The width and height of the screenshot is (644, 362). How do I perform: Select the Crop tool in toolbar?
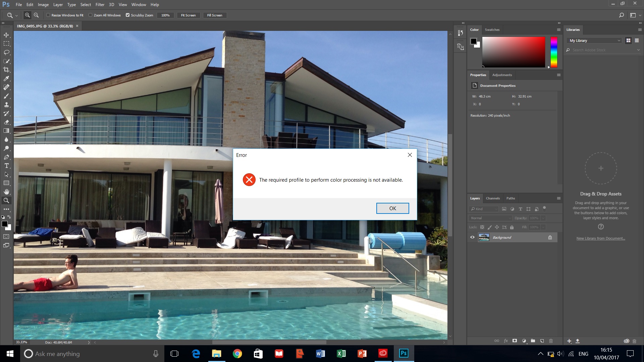click(6, 69)
